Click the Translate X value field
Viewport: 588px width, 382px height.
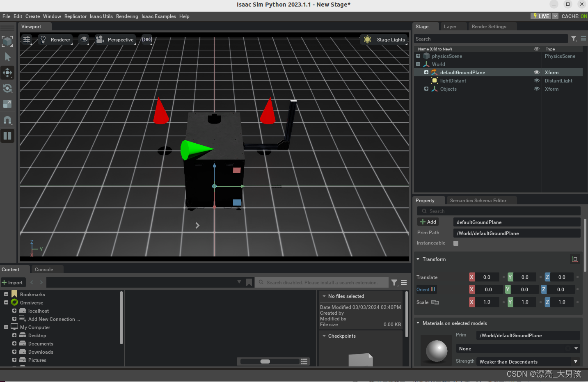[x=487, y=277]
